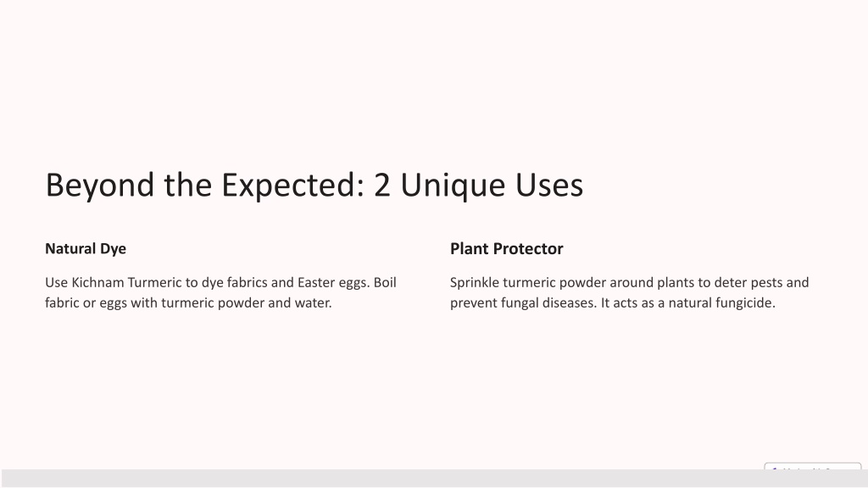Click the word 'fungicide' in the plant paragraph
Viewport: 868px width, 488px height.
[744, 303]
